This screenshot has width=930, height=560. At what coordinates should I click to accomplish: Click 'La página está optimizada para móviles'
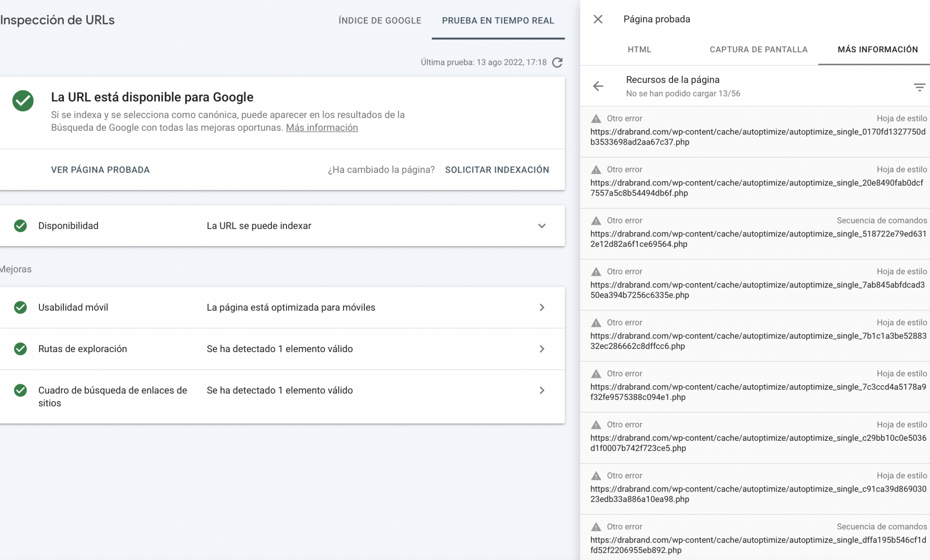pos(291,307)
